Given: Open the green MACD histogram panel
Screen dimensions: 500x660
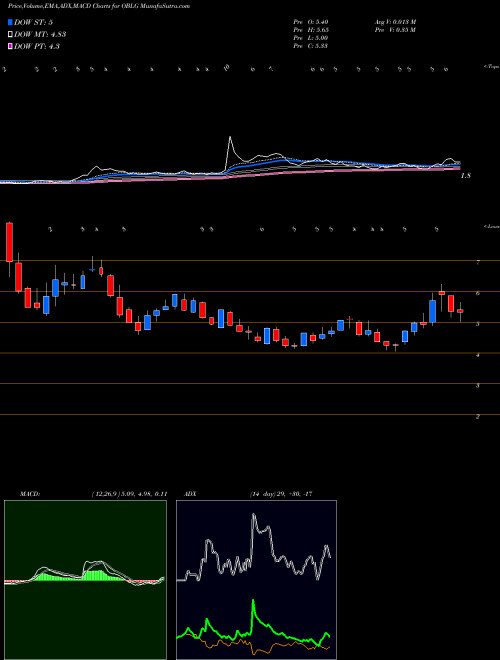Looking at the screenshot, I should 85,580.
